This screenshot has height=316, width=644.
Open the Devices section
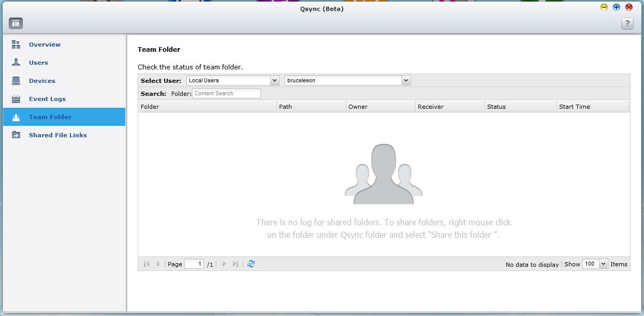(64, 81)
